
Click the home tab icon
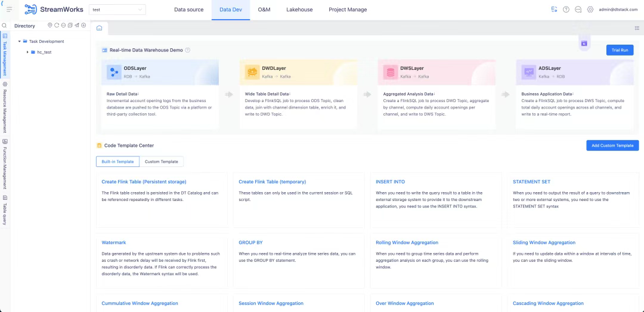click(x=99, y=28)
